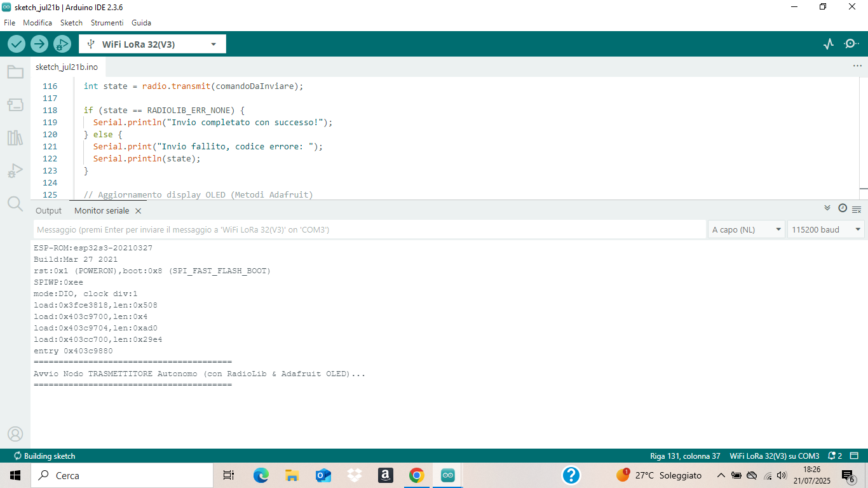The image size is (868, 488).
Task: Click the Arduino IDE taskbar icon
Action: (448, 475)
